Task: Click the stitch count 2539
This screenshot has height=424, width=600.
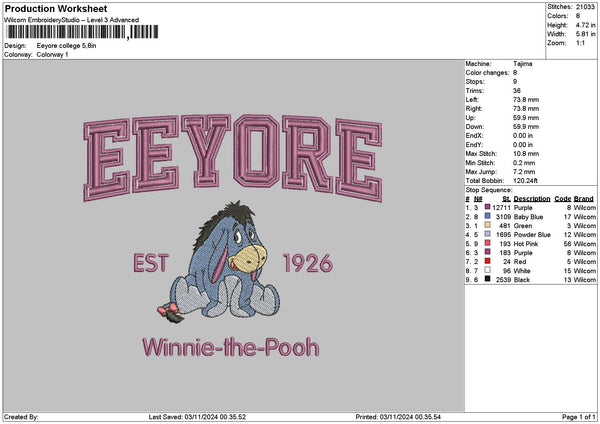Action: [x=503, y=280]
